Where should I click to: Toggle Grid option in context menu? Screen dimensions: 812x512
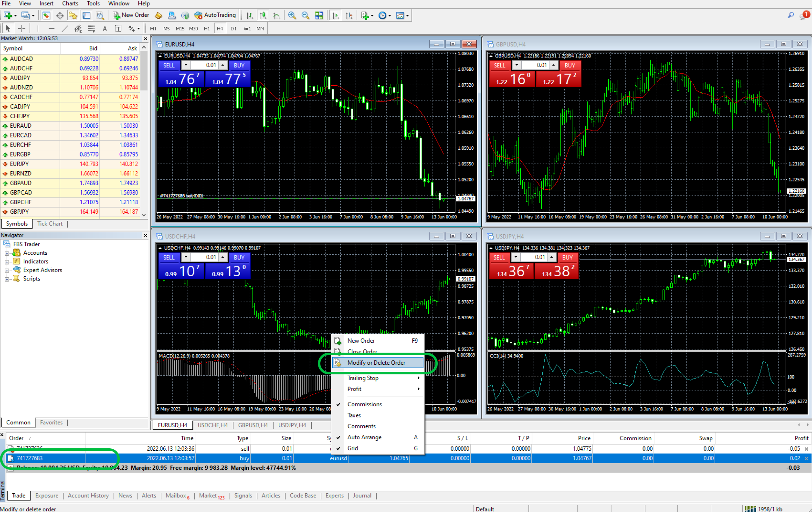377,448
